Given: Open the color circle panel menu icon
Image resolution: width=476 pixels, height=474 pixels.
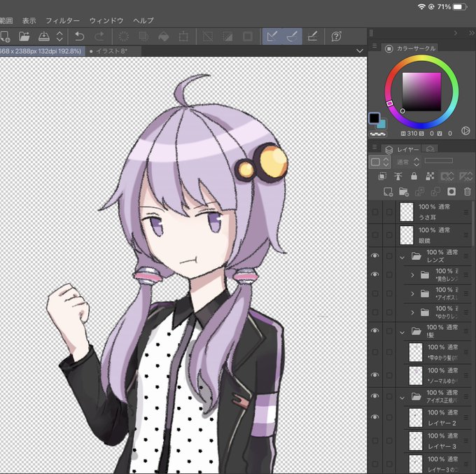Looking at the screenshot, I should (x=374, y=46).
